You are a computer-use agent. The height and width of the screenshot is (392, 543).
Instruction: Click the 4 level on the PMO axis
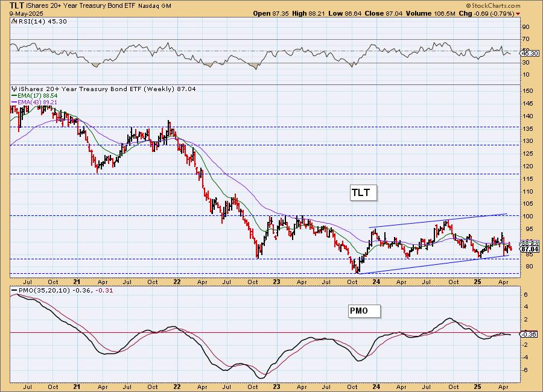coord(526,307)
